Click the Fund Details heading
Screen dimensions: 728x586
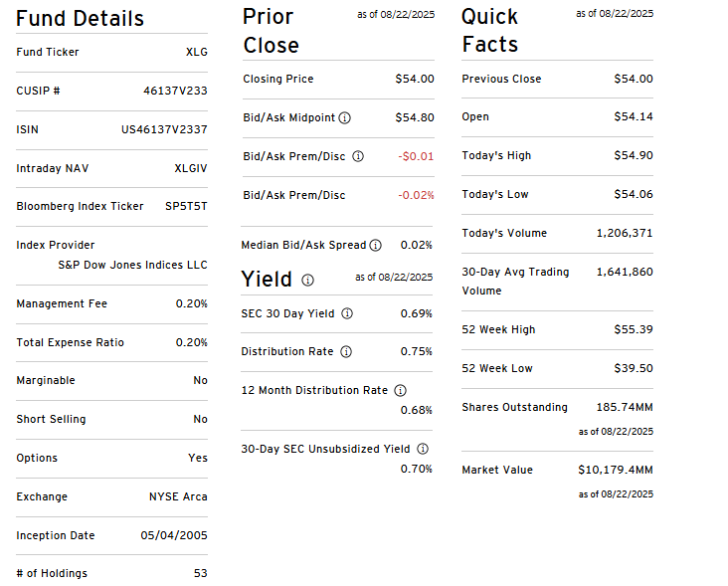pyautogui.click(x=81, y=19)
